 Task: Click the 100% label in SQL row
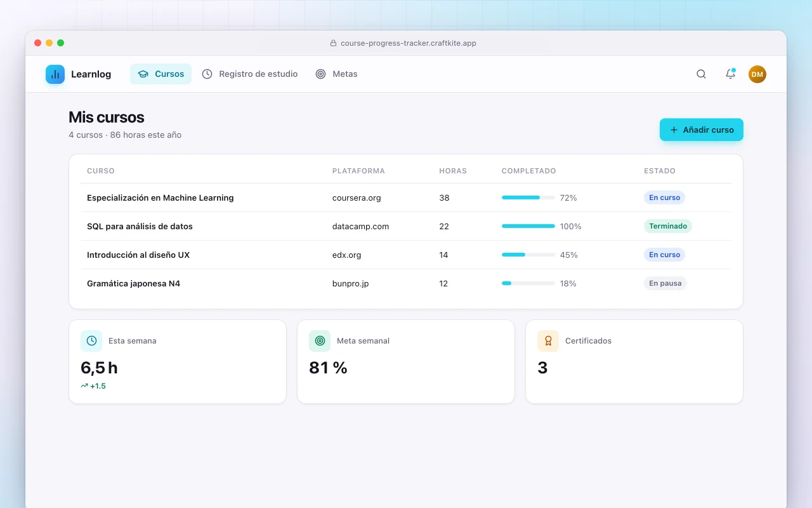click(x=571, y=226)
